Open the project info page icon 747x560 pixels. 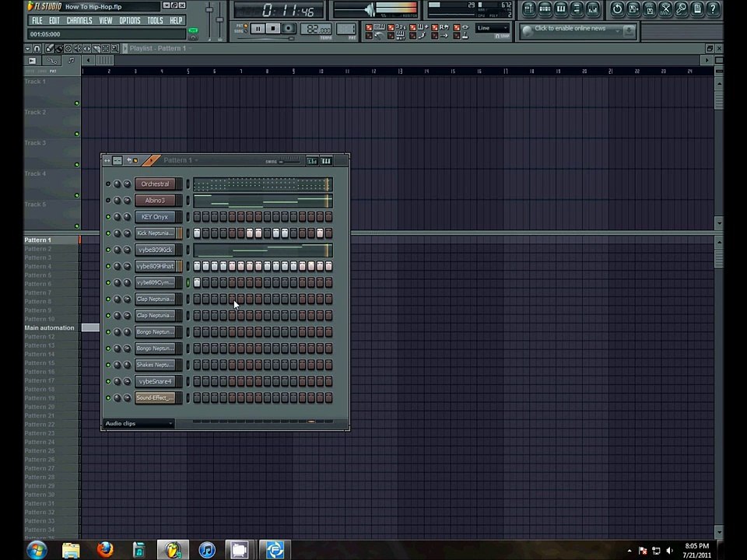(697, 9)
